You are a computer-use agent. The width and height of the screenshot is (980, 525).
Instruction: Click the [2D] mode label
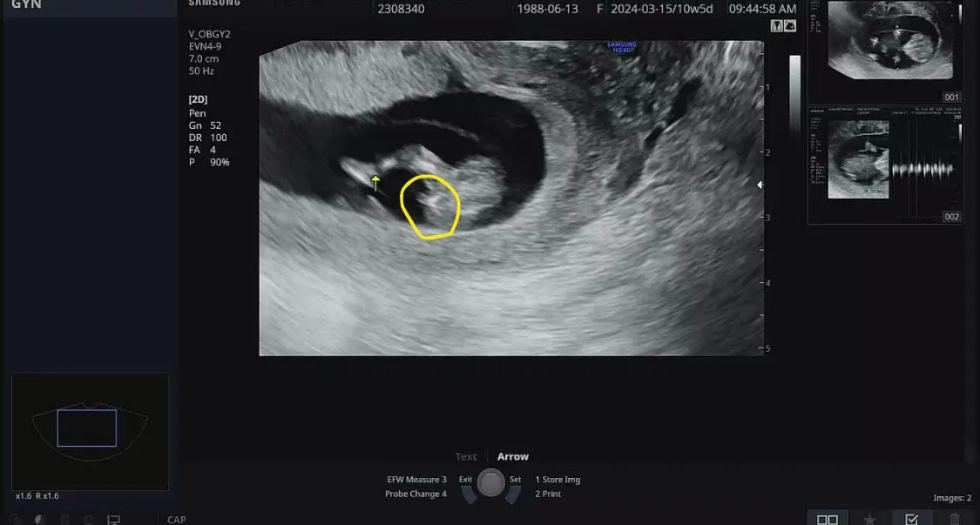(198, 99)
